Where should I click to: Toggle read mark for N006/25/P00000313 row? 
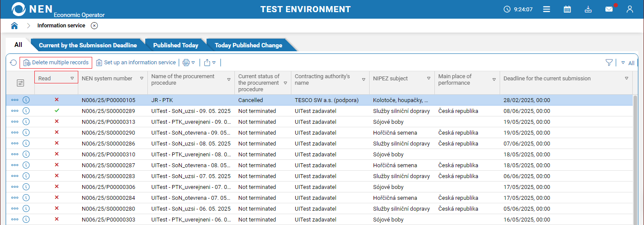tap(57, 122)
